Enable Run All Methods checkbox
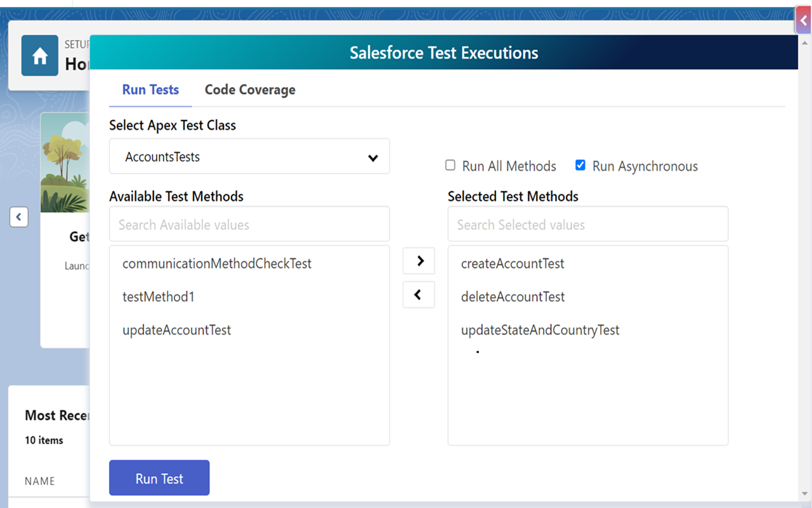Screen dimensions: 812x508 (450, 165)
